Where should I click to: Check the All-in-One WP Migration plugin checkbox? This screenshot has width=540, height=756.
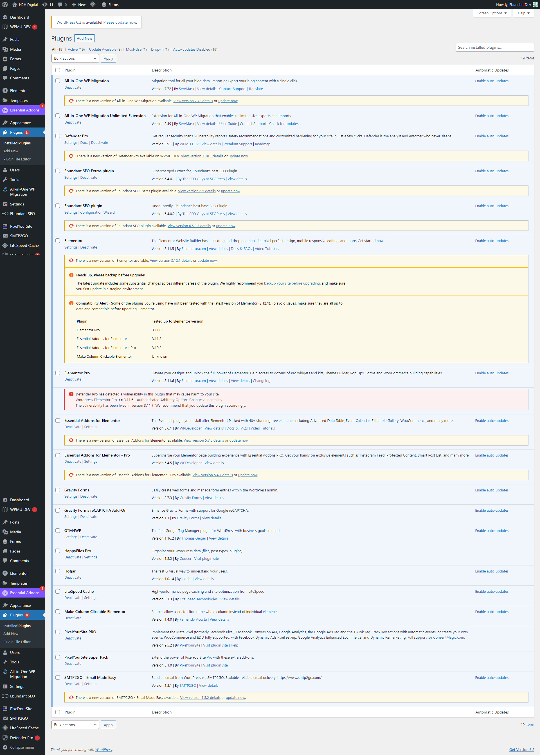point(58,81)
